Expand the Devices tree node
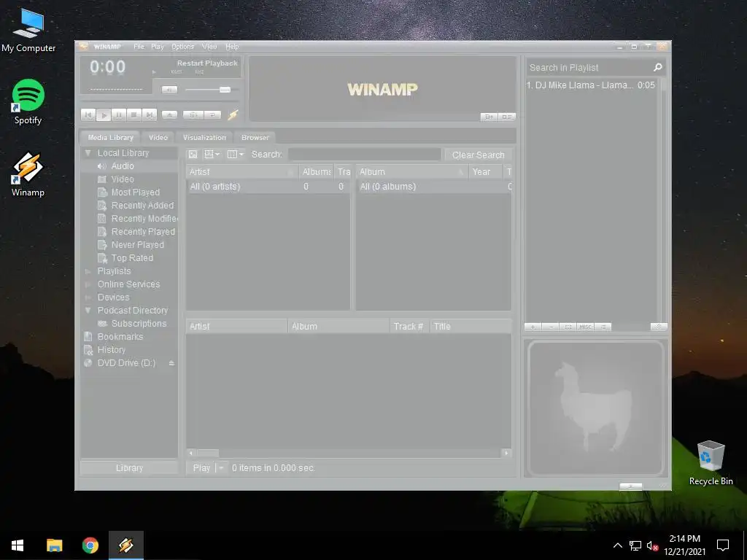747x560 pixels. (x=88, y=297)
